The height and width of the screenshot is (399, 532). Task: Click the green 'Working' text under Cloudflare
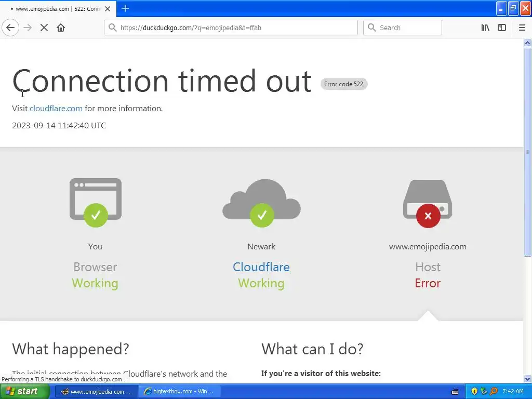261,283
